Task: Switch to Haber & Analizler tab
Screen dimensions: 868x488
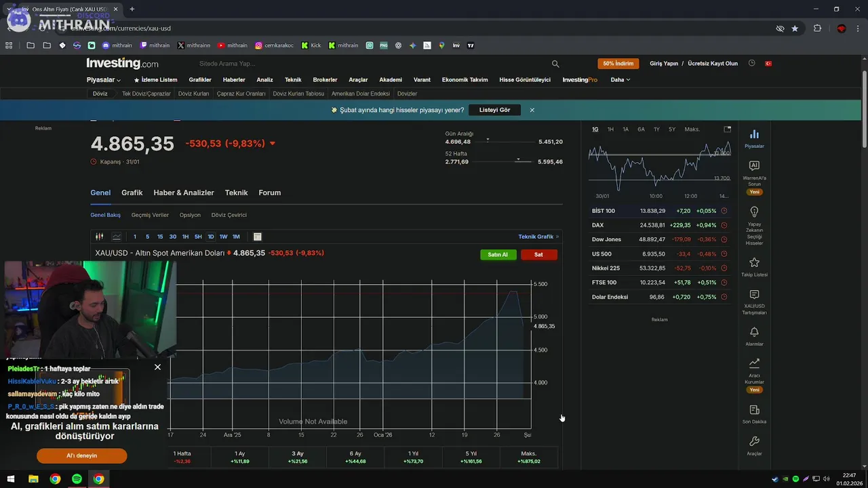Action: 184,192
